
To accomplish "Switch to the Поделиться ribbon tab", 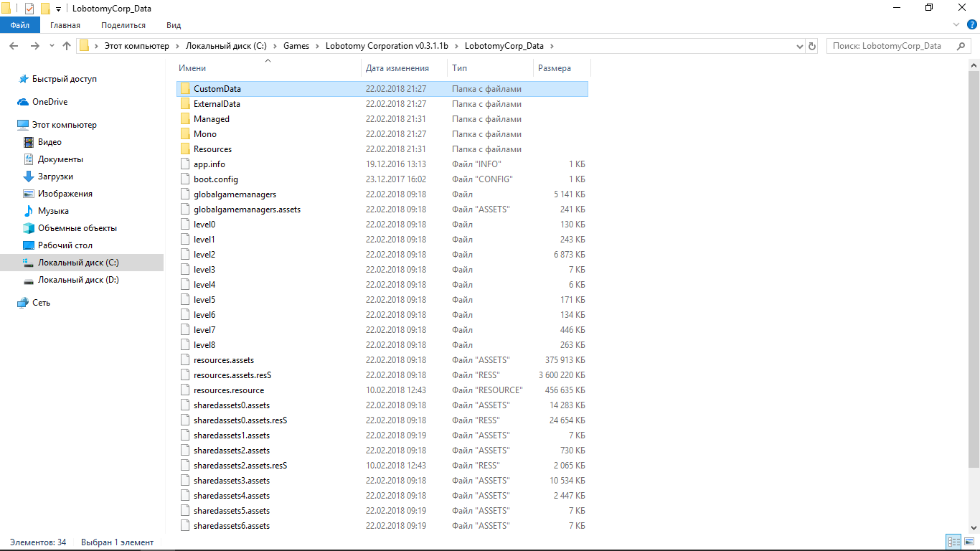I will coord(123,25).
